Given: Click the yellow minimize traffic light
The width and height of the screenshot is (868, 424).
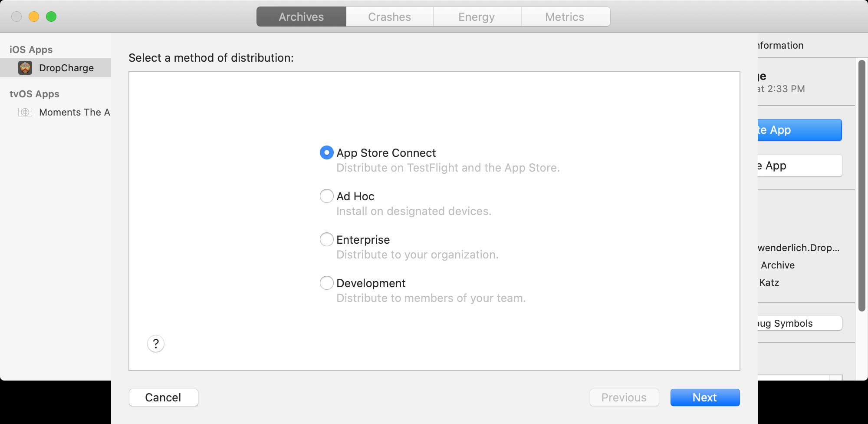Looking at the screenshot, I should click(x=33, y=16).
